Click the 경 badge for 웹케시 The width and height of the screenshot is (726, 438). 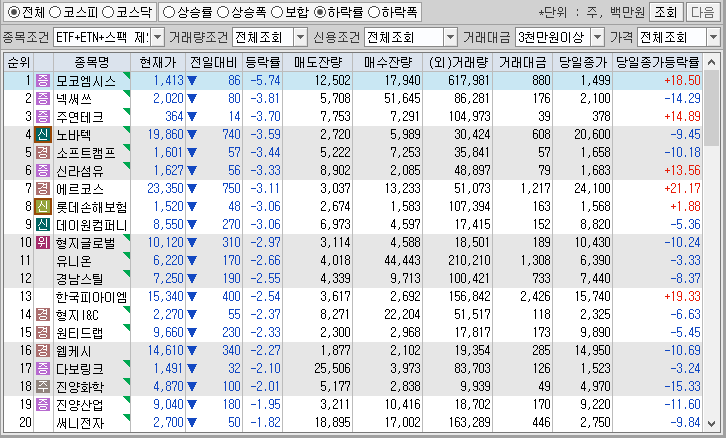coord(43,350)
